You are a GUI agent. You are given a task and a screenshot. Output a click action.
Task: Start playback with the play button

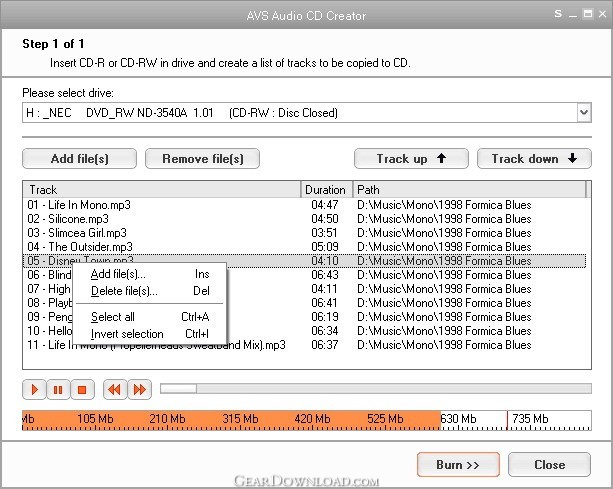pos(34,390)
